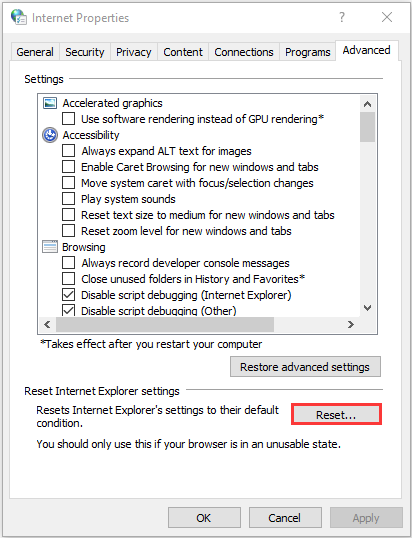Check Reset zoom level for new windows
The image size is (412, 538).
point(68,231)
